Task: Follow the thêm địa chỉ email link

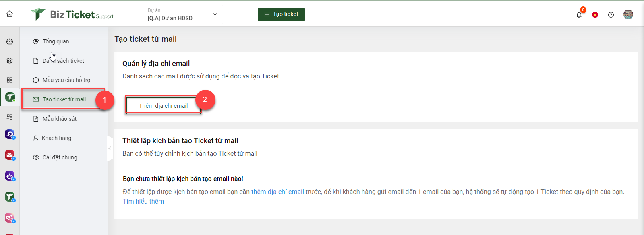Action: click(x=277, y=192)
